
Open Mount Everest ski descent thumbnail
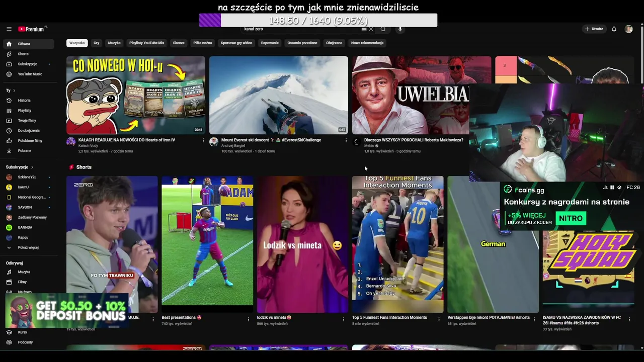click(x=279, y=95)
